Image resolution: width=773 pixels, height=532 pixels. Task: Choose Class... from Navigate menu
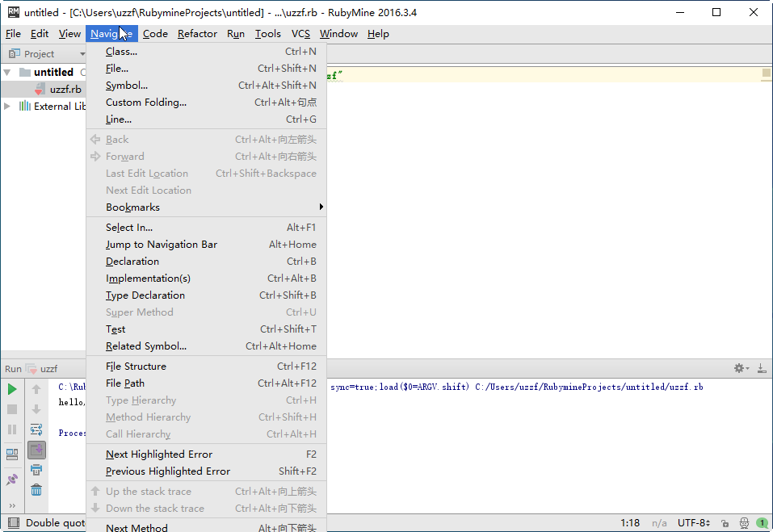206,51
